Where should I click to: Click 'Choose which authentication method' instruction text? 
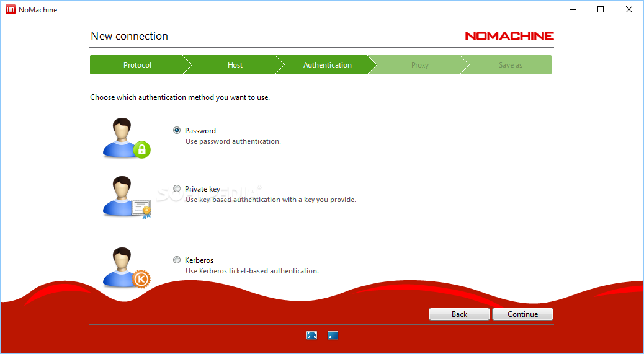pyautogui.click(x=180, y=97)
